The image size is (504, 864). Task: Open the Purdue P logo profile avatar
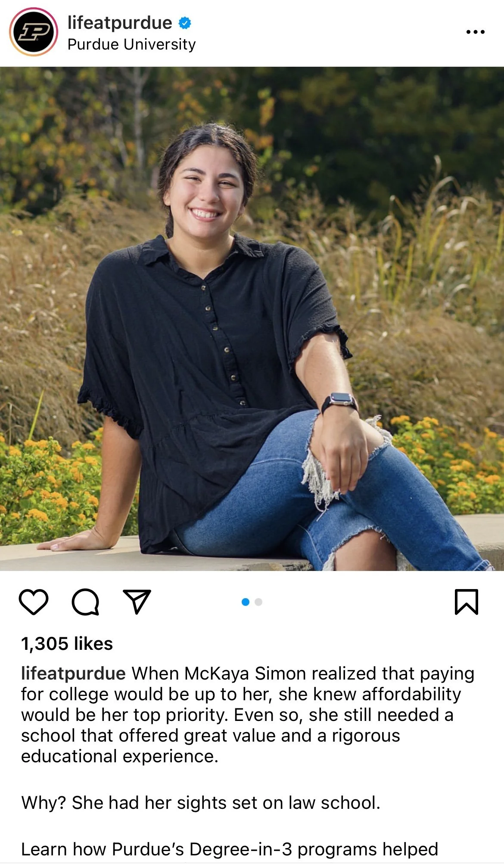coord(34,32)
